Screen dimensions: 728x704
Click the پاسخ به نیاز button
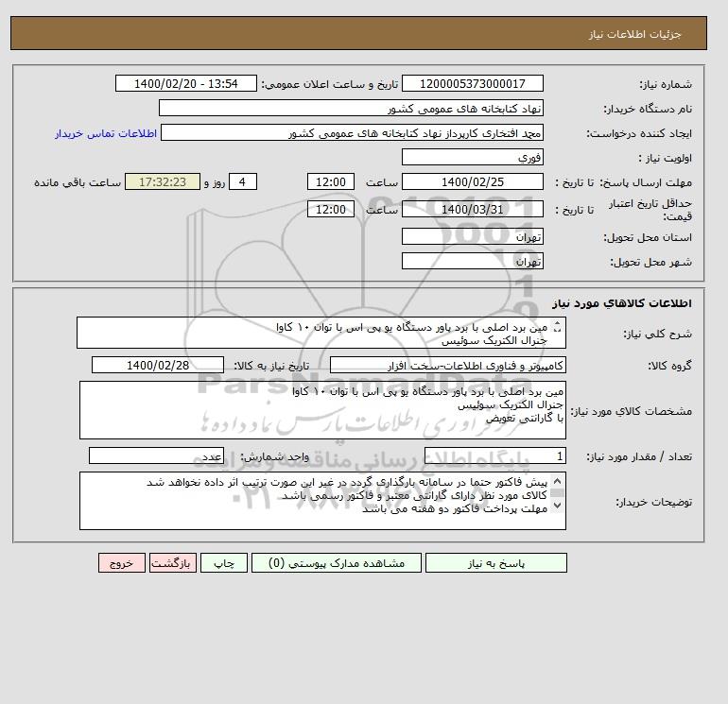coord(495,563)
